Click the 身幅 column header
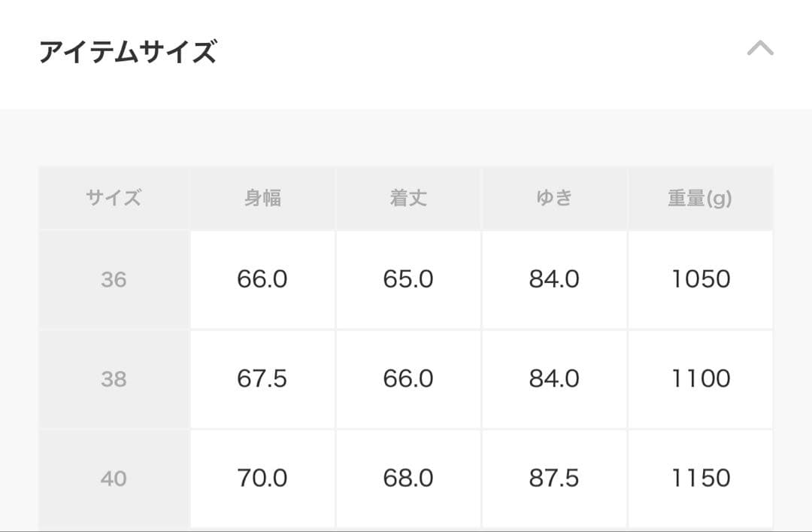The height and width of the screenshot is (532, 812). click(262, 198)
